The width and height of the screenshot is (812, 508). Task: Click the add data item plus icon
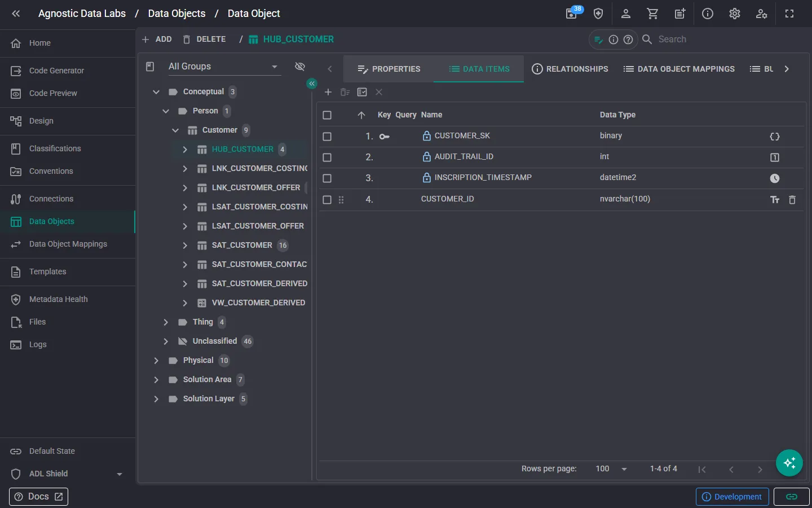tap(328, 92)
